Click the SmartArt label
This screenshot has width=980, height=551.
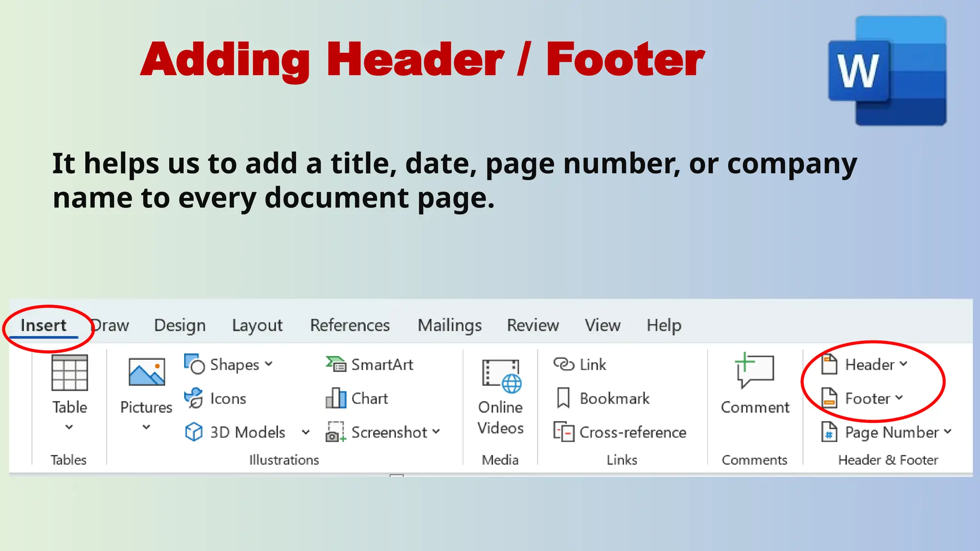click(x=382, y=364)
